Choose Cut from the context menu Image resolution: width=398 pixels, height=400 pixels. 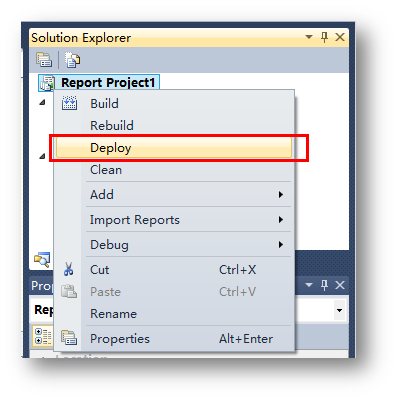(174, 270)
